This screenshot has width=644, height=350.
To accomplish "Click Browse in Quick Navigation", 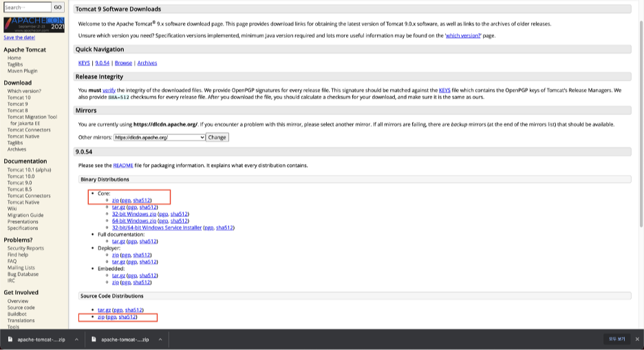I will click(x=123, y=63).
